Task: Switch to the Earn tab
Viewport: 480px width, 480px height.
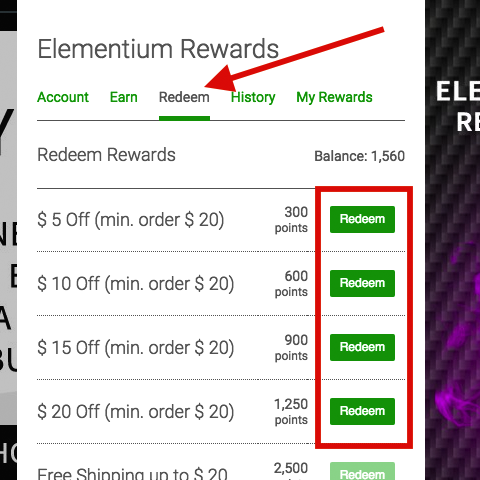Action: [124, 97]
